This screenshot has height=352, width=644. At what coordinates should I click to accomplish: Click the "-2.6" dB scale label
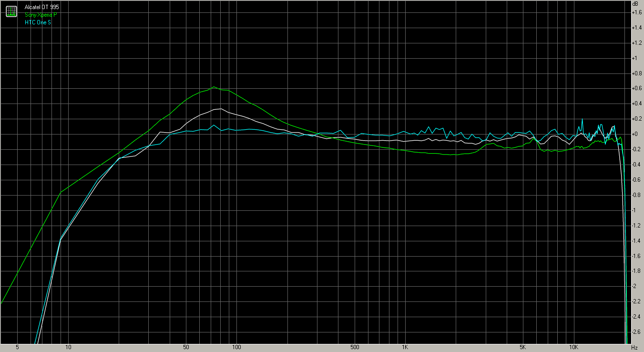636,332
